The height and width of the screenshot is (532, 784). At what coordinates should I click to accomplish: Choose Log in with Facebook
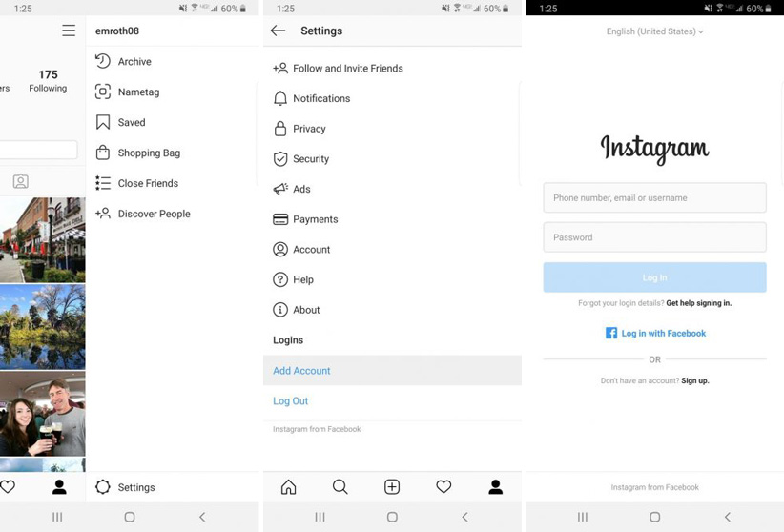coord(655,333)
